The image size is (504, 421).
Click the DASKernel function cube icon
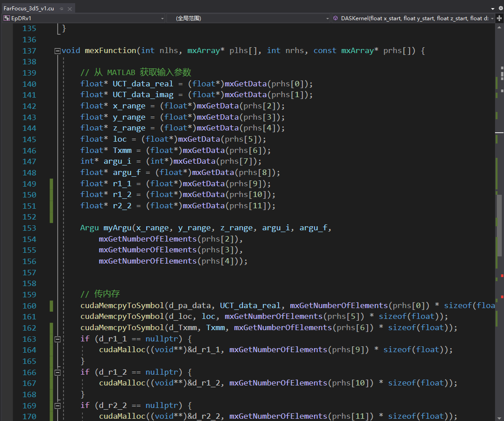pyautogui.click(x=336, y=18)
